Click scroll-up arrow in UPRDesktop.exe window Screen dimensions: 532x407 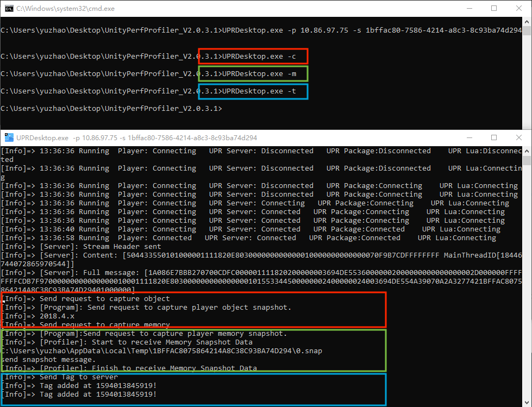pyautogui.click(x=527, y=151)
